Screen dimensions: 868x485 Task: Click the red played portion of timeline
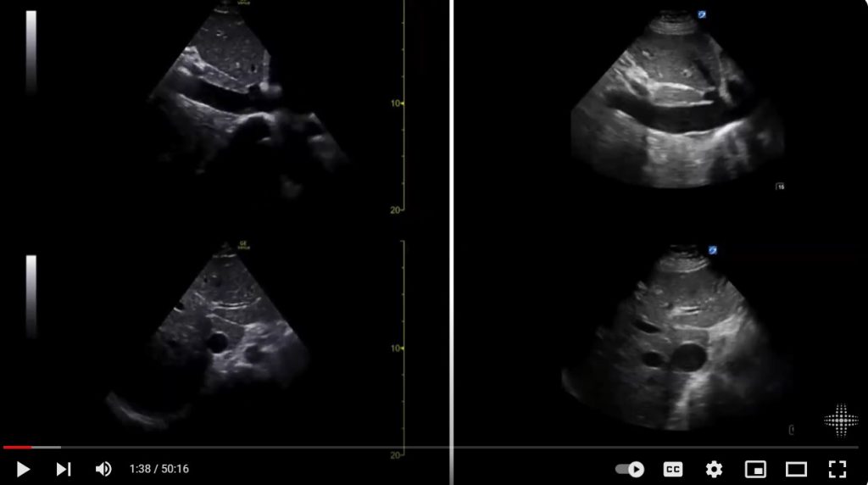pos(17,447)
